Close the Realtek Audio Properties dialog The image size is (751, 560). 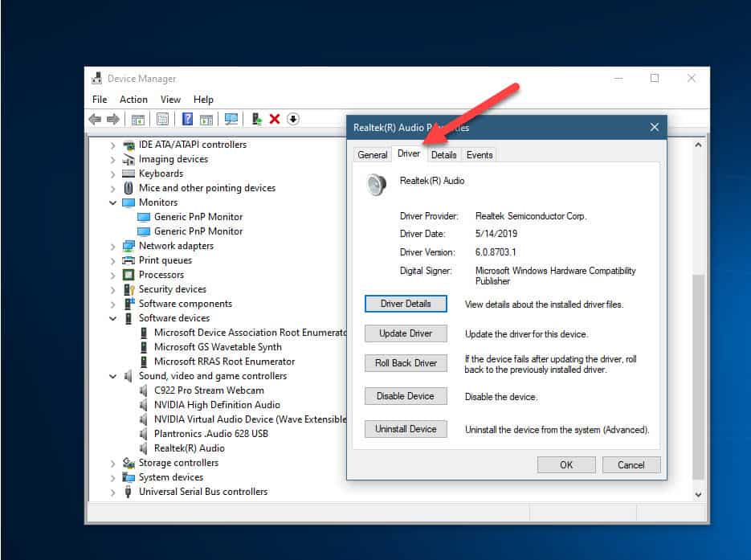pyautogui.click(x=655, y=127)
